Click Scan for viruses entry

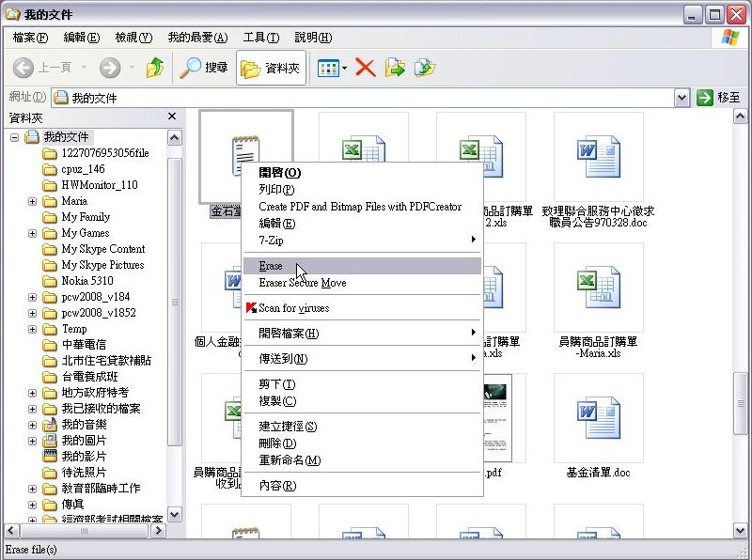(363, 308)
